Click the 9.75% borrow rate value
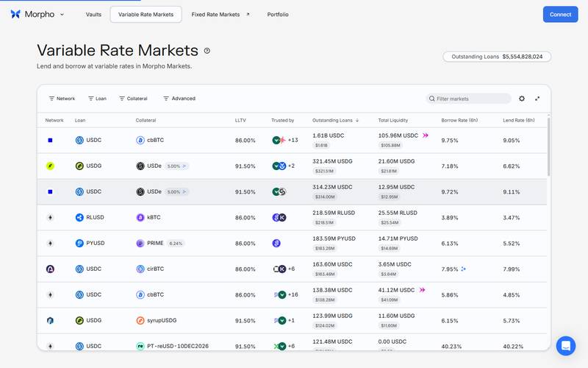This screenshot has width=588, height=368. point(450,141)
